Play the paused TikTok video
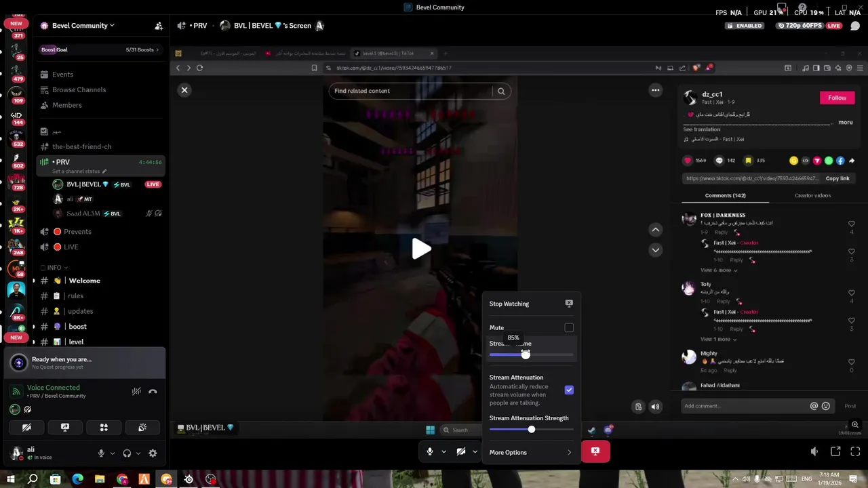Screen dimensions: 868x488 (x=420, y=249)
